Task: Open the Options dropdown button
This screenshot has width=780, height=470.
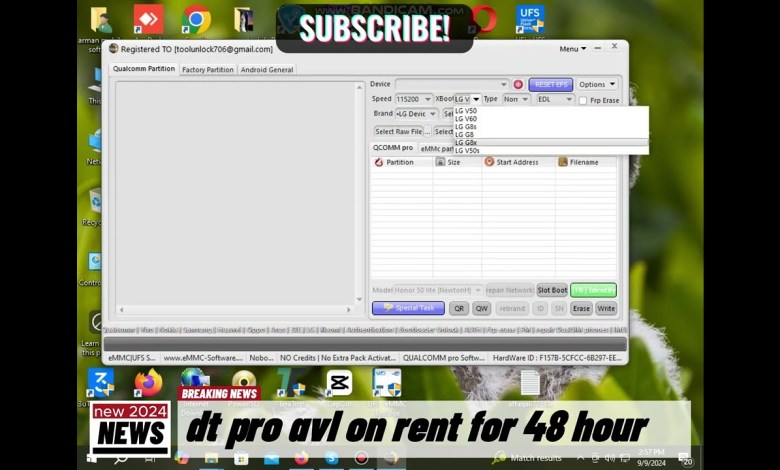Action: 597,85
